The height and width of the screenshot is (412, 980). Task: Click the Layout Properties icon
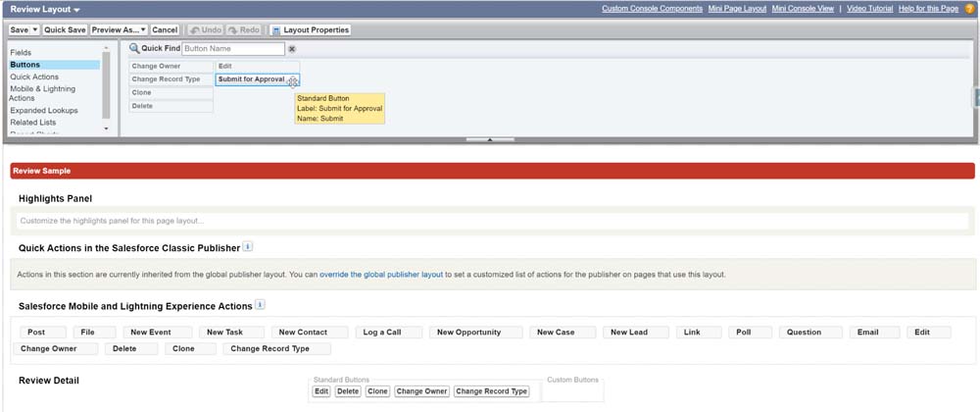click(x=275, y=30)
